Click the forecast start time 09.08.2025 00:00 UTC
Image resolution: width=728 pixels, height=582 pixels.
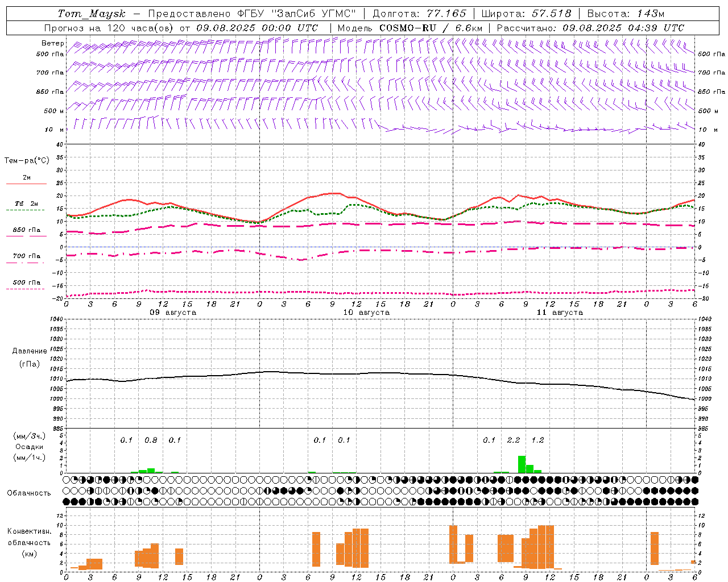click(257, 28)
